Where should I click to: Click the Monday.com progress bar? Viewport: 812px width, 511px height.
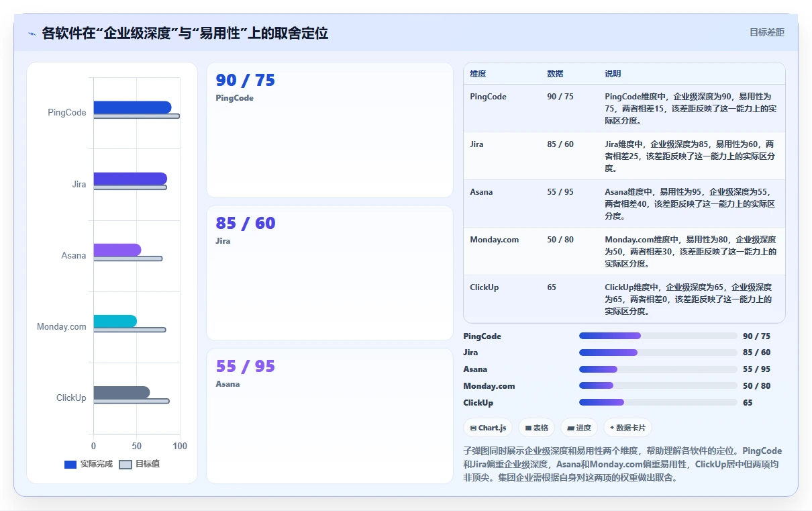click(x=658, y=385)
